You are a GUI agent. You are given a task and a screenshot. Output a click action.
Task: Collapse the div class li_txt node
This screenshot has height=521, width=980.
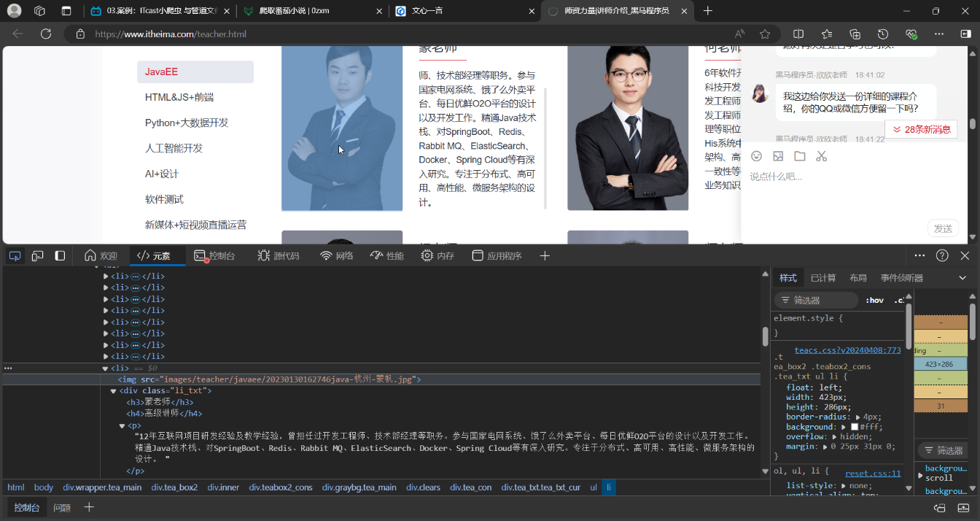click(114, 391)
